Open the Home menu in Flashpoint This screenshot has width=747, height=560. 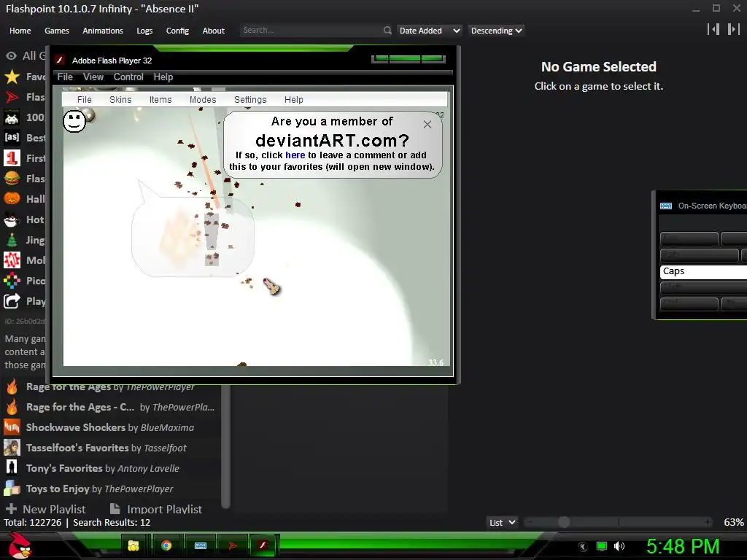(x=20, y=31)
